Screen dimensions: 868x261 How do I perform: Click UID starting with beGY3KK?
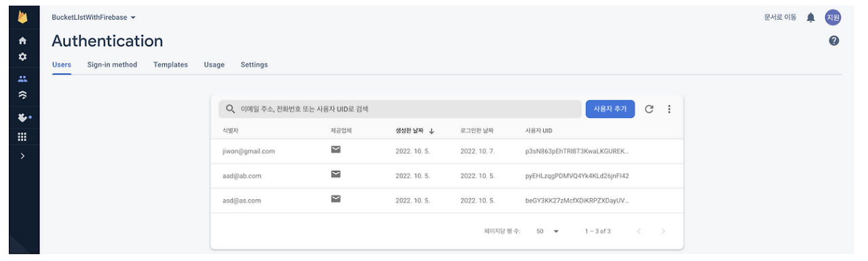point(577,200)
